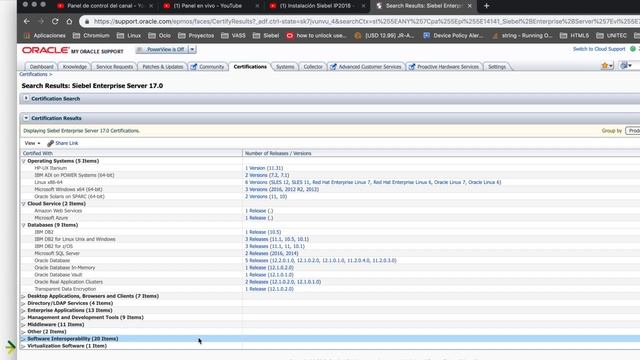Open the Systems tab

[284, 67]
